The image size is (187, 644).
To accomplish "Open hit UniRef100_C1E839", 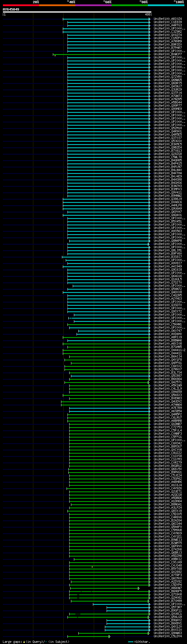I will (168, 22).
